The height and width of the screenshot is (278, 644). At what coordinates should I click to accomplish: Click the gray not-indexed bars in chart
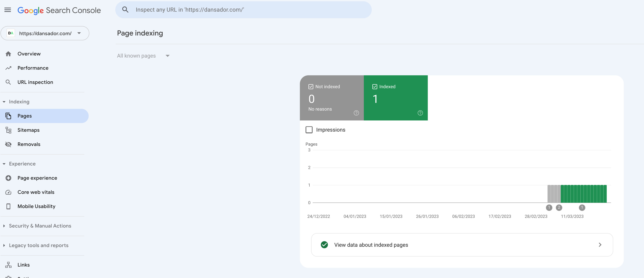(554, 194)
